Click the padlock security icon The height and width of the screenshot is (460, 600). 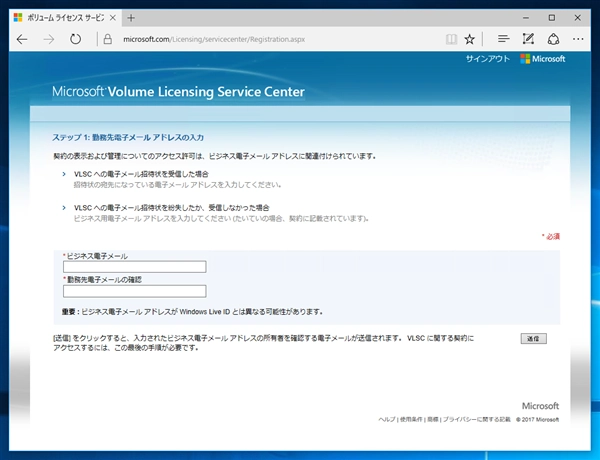tap(108, 39)
